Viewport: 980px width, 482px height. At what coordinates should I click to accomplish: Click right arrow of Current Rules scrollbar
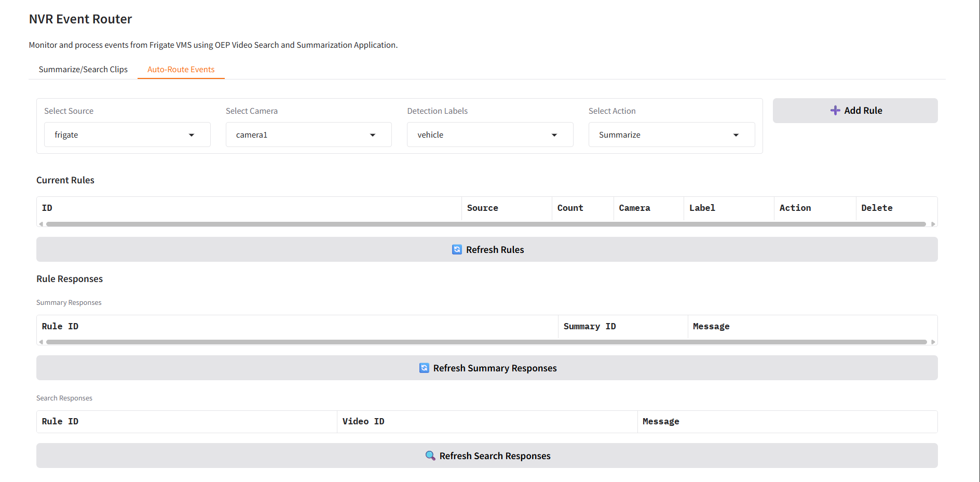[933, 224]
